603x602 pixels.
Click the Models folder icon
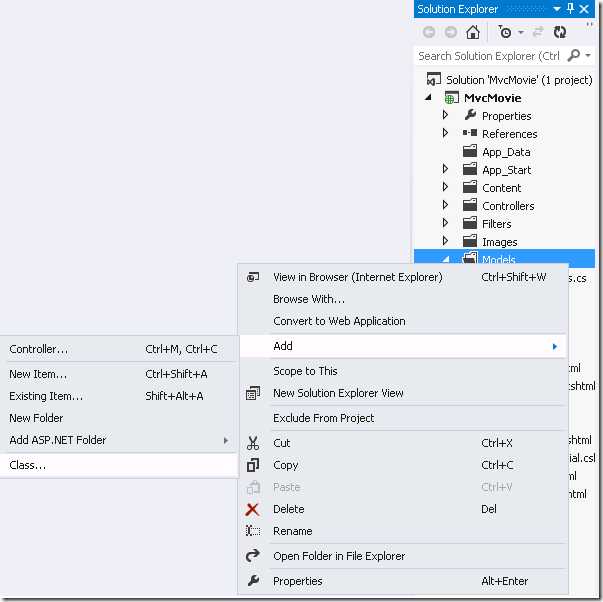click(470, 258)
